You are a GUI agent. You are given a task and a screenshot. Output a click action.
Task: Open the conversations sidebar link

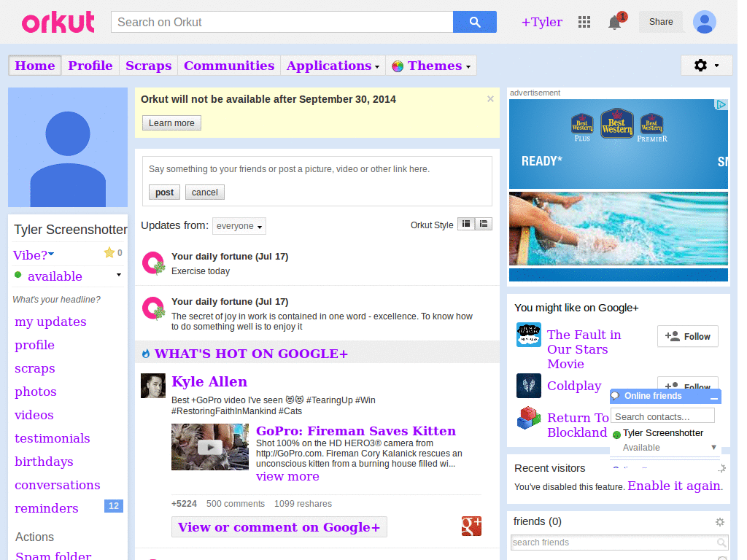pyautogui.click(x=58, y=485)
